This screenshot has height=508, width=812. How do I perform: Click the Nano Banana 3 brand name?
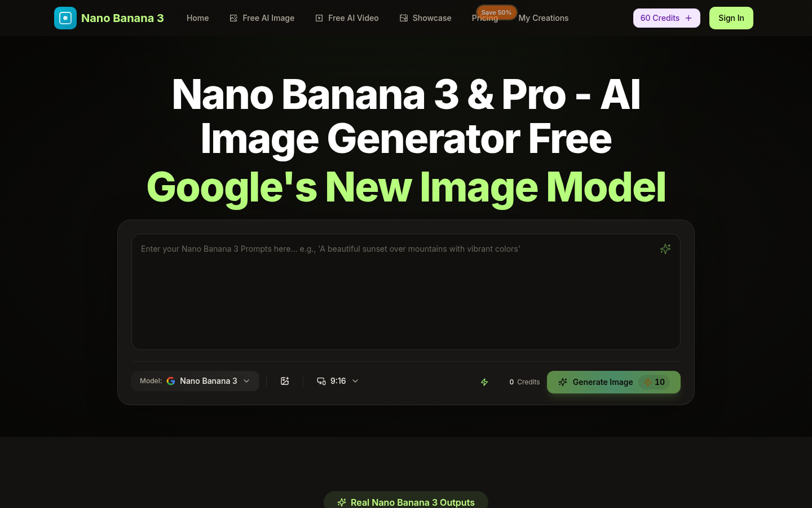[122, 18]
